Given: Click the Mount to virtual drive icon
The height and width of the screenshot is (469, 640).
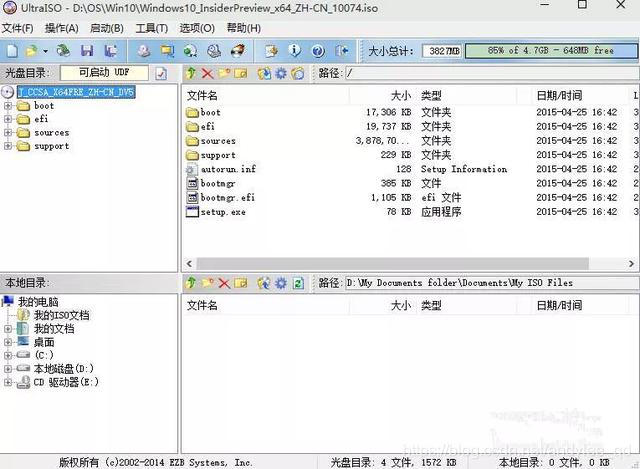Looking at the screenshot, I should click(x=214, y=51).
